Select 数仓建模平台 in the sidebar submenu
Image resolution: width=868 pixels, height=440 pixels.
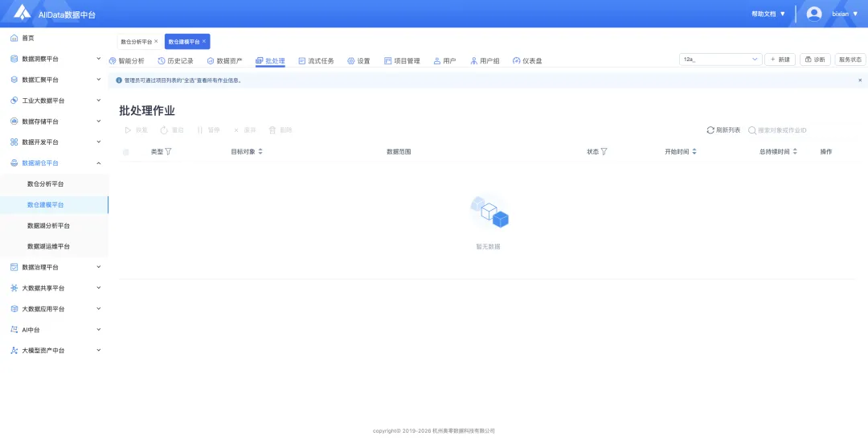click(x=55, y=204)
